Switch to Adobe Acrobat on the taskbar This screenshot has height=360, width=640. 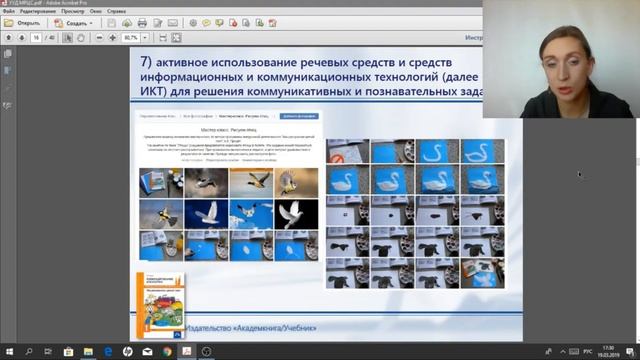[x=187, y=351]
